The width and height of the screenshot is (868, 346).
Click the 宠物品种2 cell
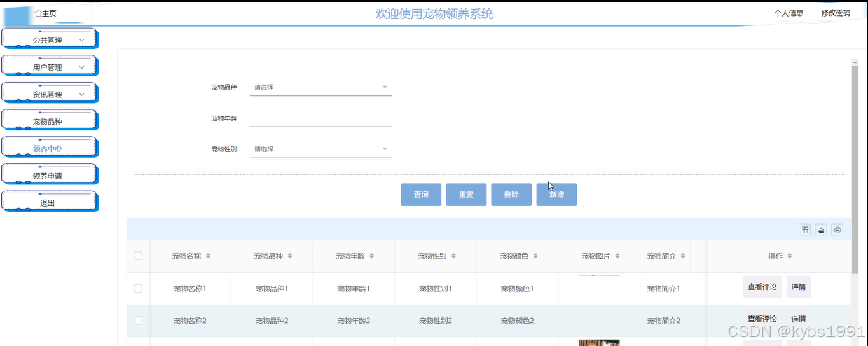coord(272,321)
